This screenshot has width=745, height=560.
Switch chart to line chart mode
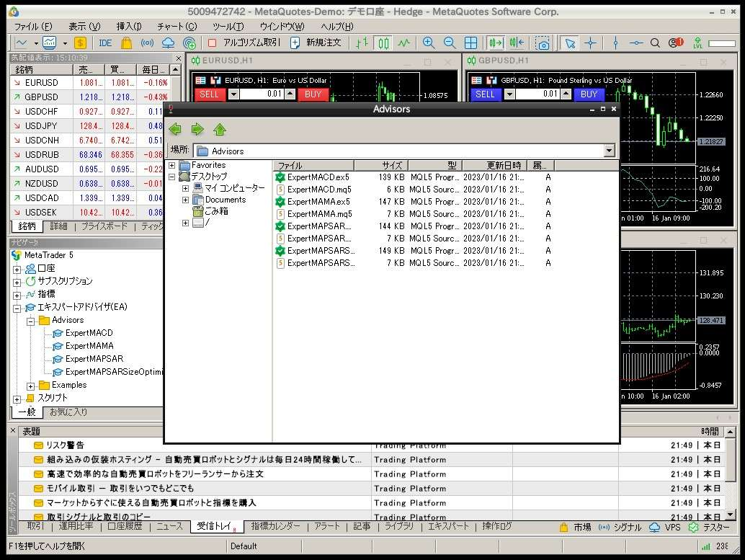tap(404, 43)
